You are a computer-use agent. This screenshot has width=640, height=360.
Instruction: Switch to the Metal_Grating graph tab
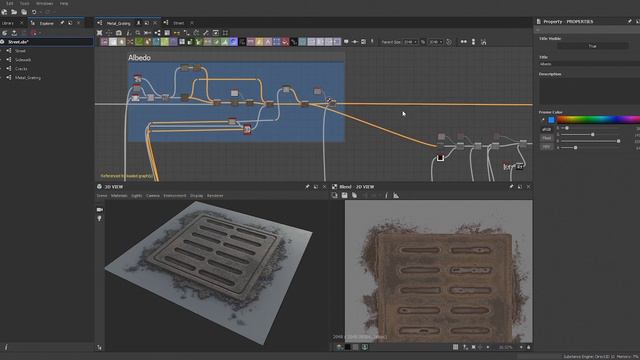pos(118,23)
